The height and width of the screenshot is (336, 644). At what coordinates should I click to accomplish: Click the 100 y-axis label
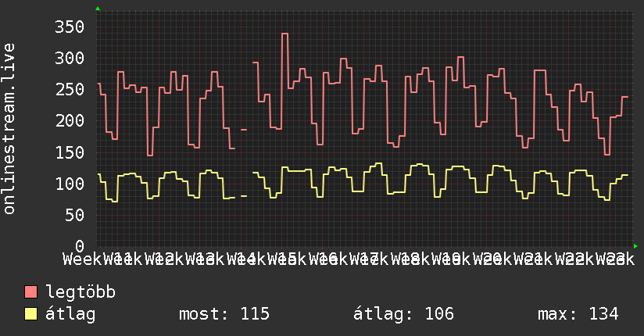(70, 184)
